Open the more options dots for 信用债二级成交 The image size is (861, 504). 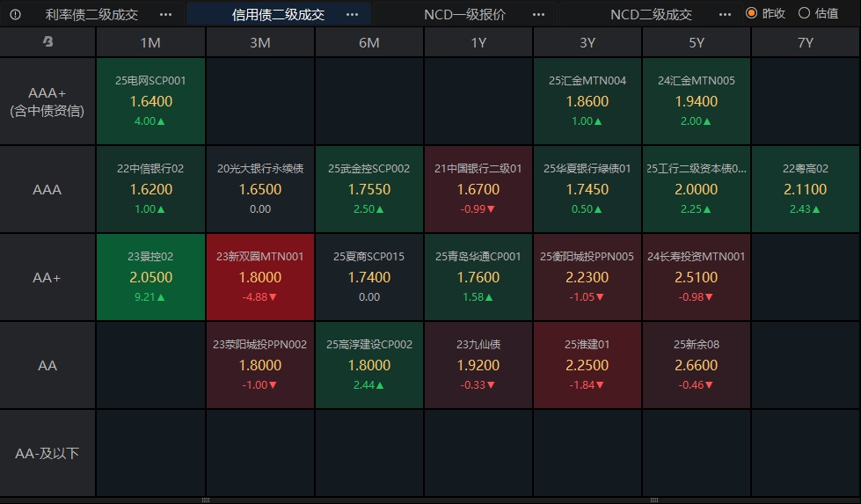(352, 14)
